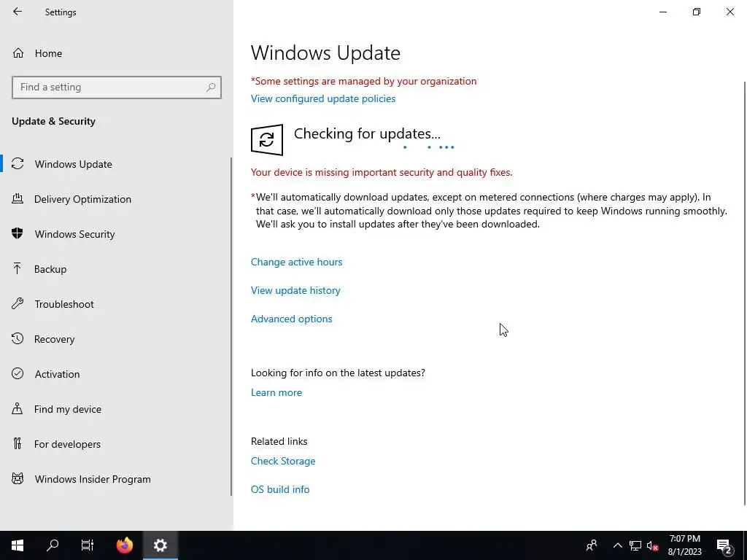Go back using the Settings back arrow
The width and height of the screenshot is (747, 560).
point(18,12)
